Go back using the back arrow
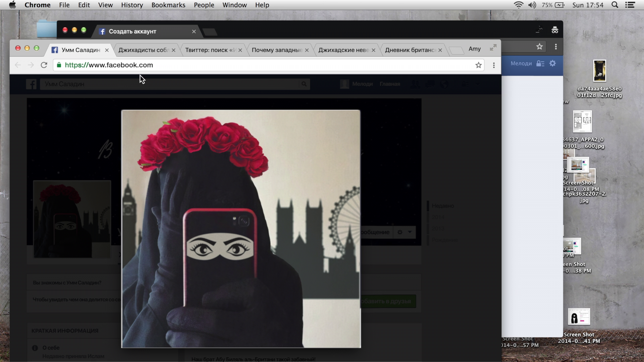Image resolution: width=644 pixels, height=362 pixels. pos(18,65)
